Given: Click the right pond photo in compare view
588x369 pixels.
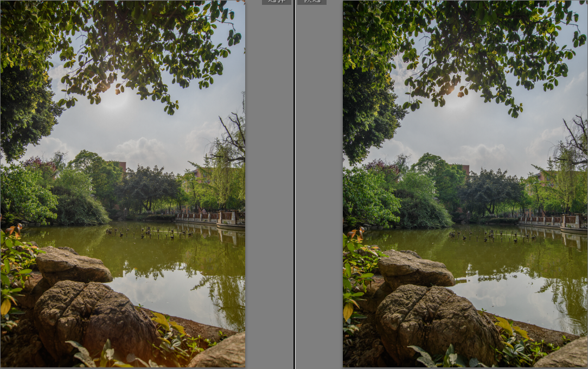Looking at the screenshot, I should point(465,184).
